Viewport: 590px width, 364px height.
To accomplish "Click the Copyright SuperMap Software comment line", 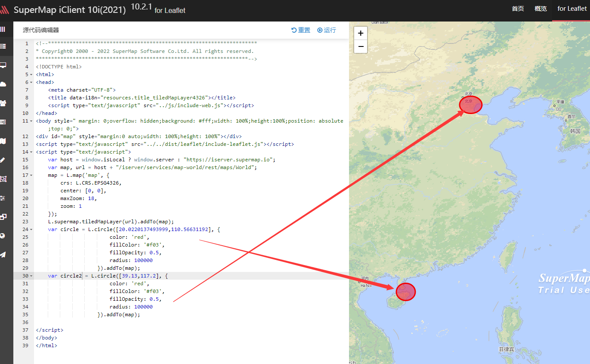I will tap(145, 51).
